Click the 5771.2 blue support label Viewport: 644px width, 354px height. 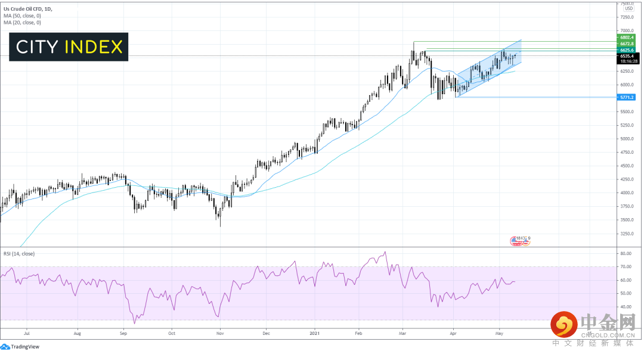627,97
